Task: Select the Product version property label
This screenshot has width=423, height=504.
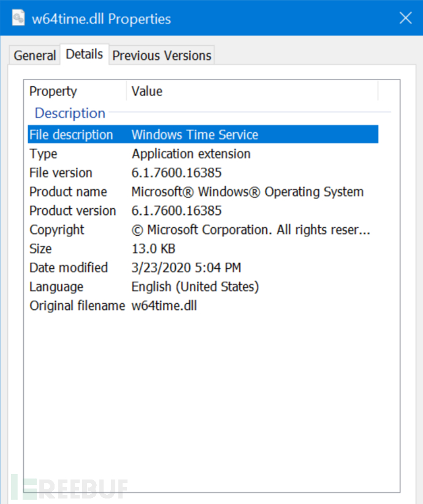Action: 73,211
